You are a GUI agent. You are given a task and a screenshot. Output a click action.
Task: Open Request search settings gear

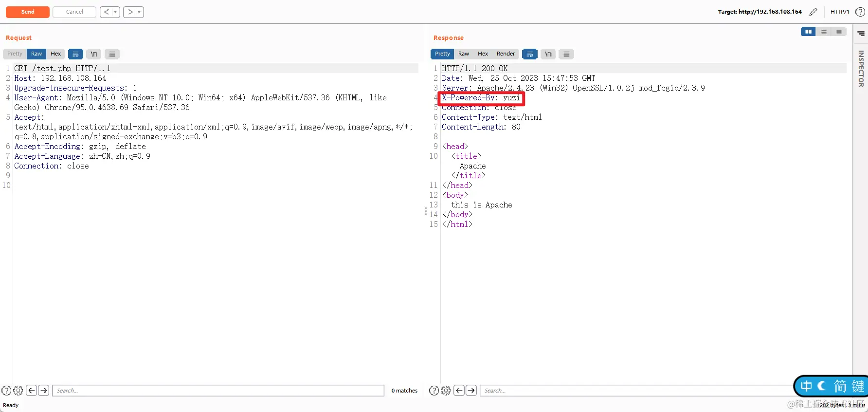pyautogui.click(x=18, y=391)
